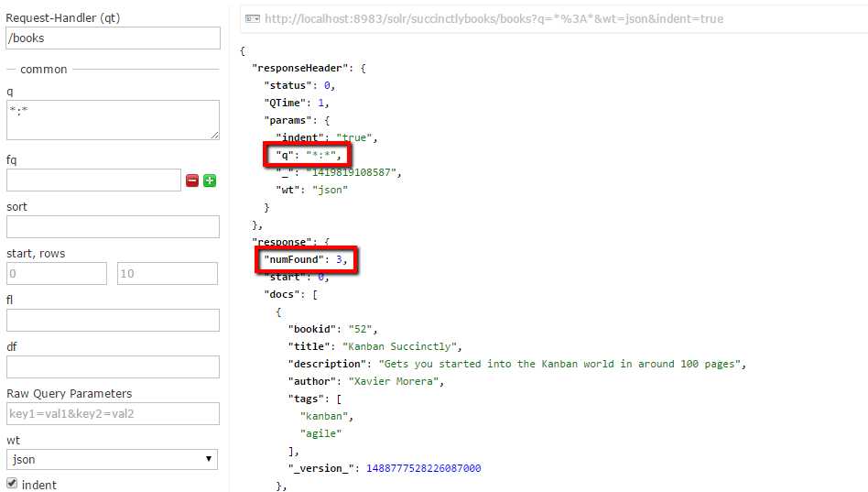Click the green add fq filter icon
868x492 pixels.
(210, 180)
